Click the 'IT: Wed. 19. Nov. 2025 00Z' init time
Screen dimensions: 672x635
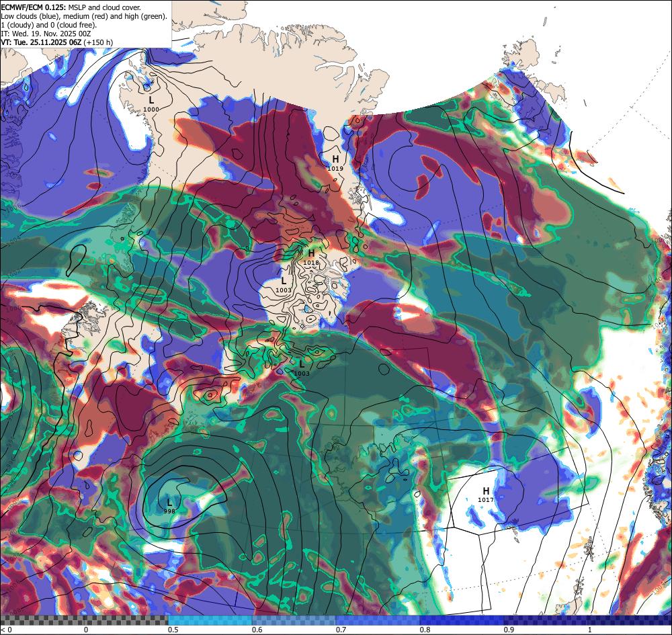tap(46, 34)
